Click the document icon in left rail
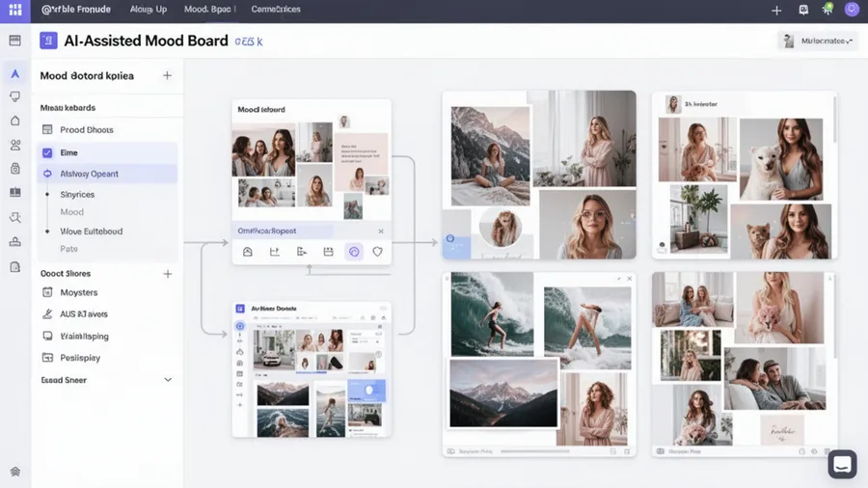 click(x=14, y=267)
